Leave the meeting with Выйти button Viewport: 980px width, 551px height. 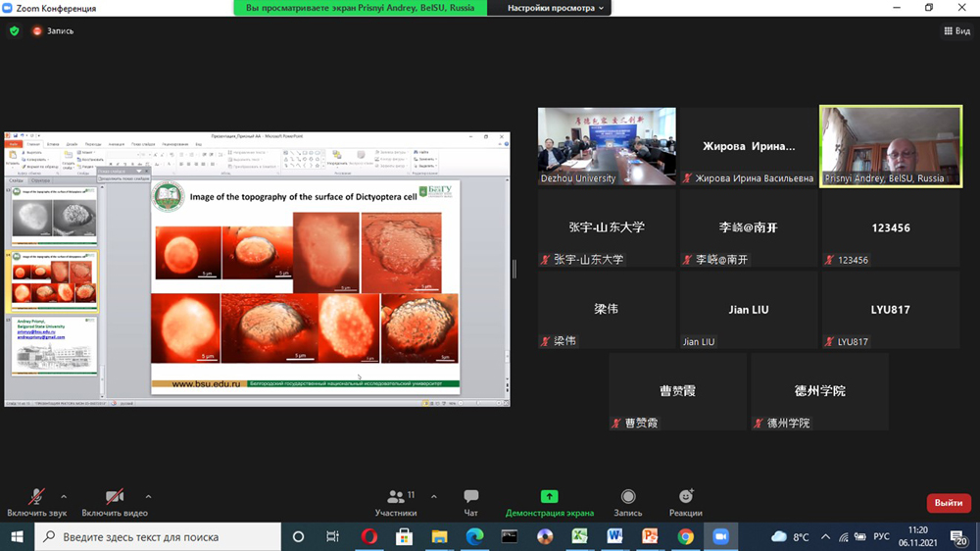948,503
